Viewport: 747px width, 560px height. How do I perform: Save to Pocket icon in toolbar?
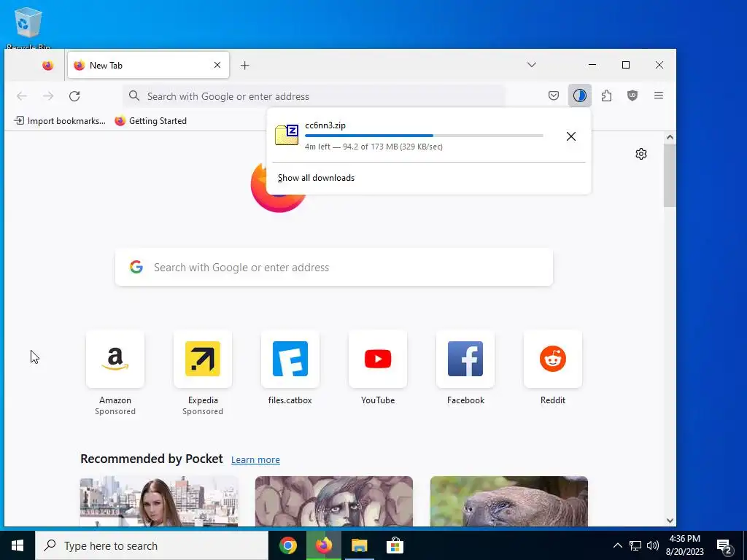coord(554,96)
